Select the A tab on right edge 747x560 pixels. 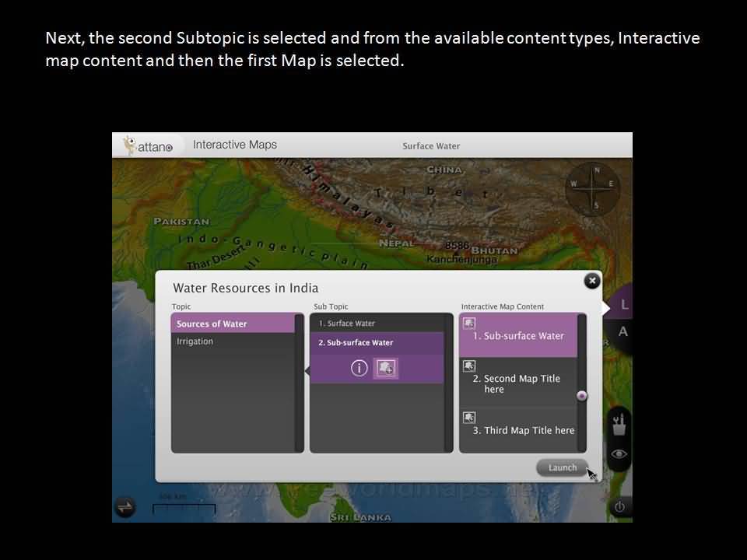(622, 332)
